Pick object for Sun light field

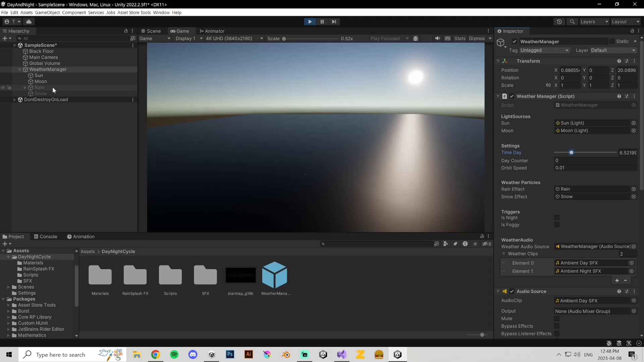point(634,123)
